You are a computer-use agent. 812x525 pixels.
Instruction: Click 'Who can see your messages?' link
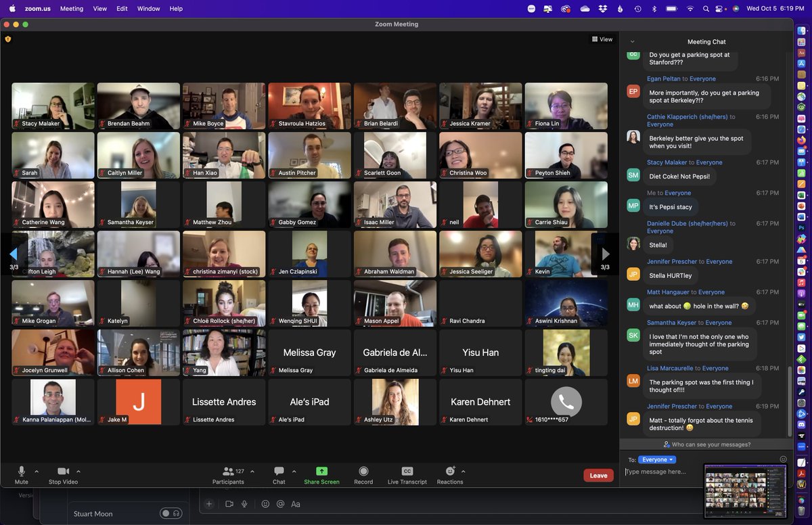[706, 444]
